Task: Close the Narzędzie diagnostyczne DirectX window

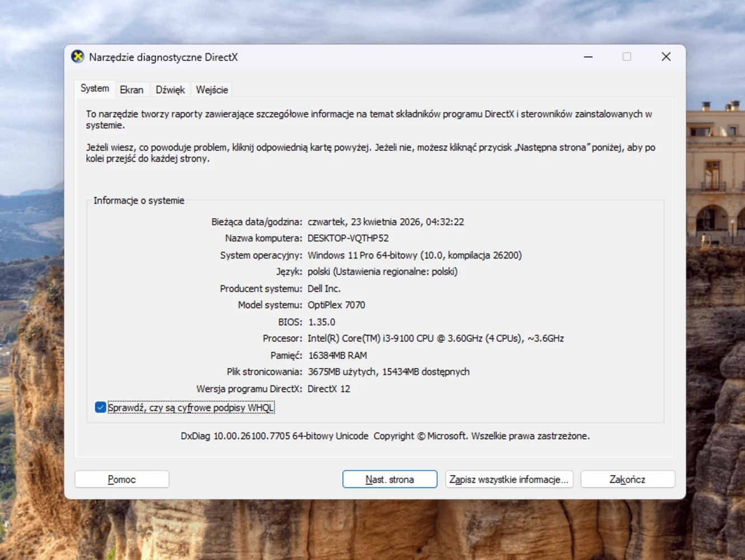Action: (666, 57)
